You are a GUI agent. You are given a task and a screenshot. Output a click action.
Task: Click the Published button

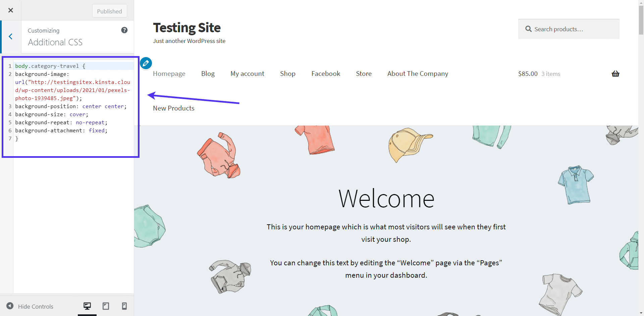109,11
